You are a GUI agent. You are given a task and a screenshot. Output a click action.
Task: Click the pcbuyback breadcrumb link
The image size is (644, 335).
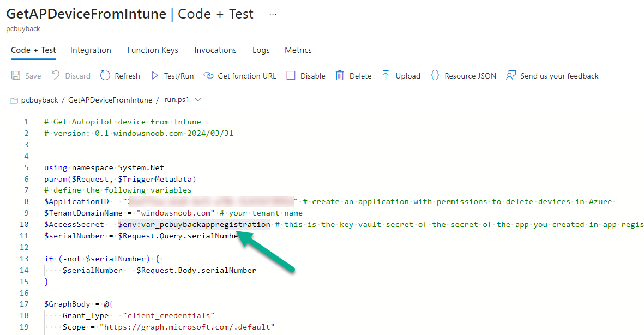(x=39, y=100)
